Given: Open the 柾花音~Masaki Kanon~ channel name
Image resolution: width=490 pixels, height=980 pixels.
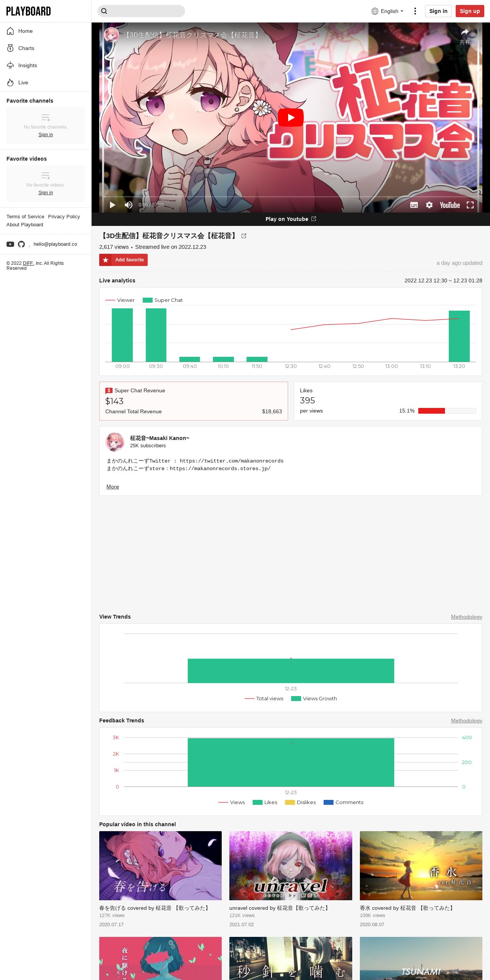Looking at the screenshot, I should 160,438.
